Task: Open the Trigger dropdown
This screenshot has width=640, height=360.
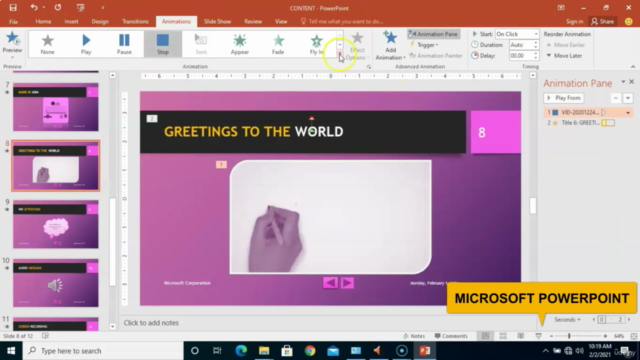Action: click(x=425, y=45)
